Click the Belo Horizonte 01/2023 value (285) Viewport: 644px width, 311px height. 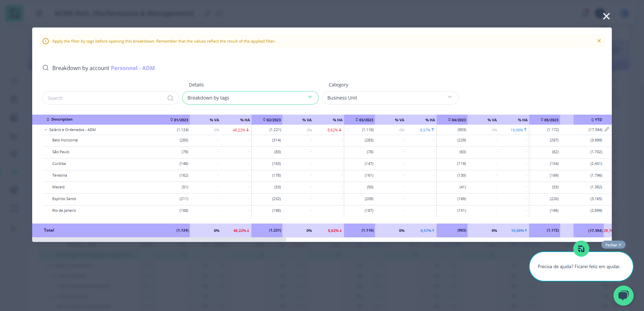[x=184, y=140]
